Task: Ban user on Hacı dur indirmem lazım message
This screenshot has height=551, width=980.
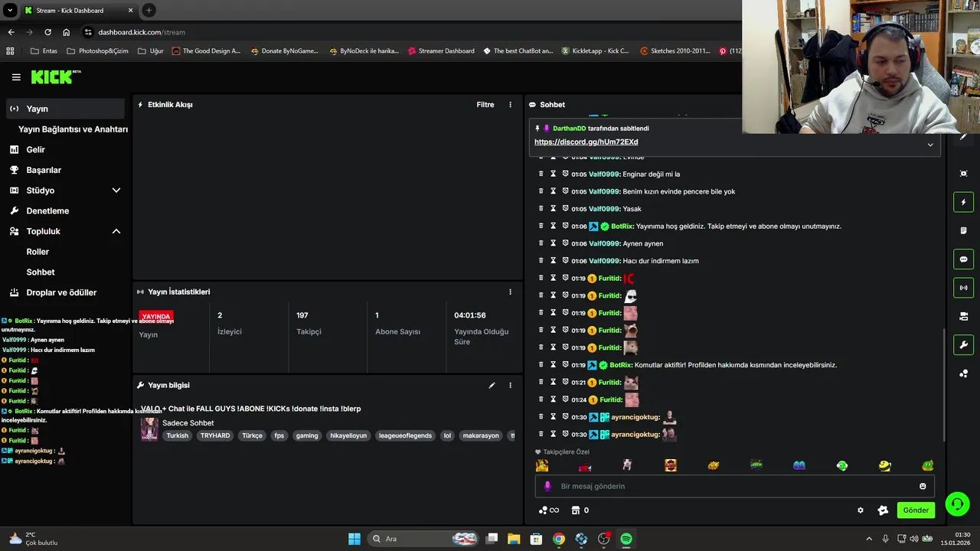Action: click(565, 261)
